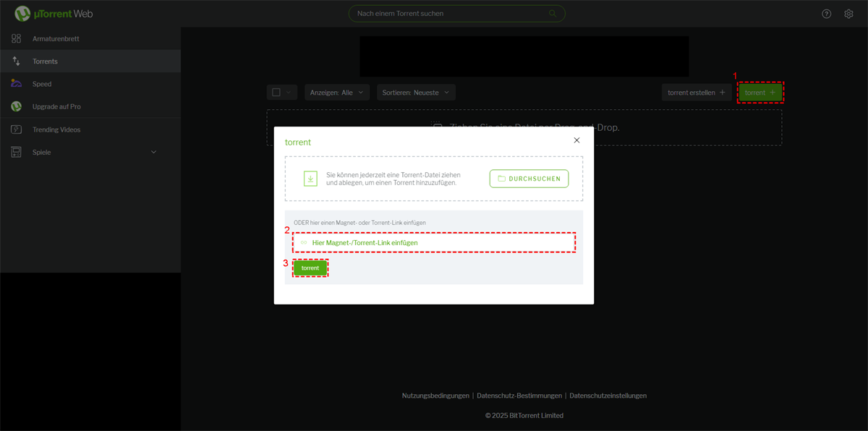Click the Spiele games icon
868x431 pixels.
tap(16, 152)
